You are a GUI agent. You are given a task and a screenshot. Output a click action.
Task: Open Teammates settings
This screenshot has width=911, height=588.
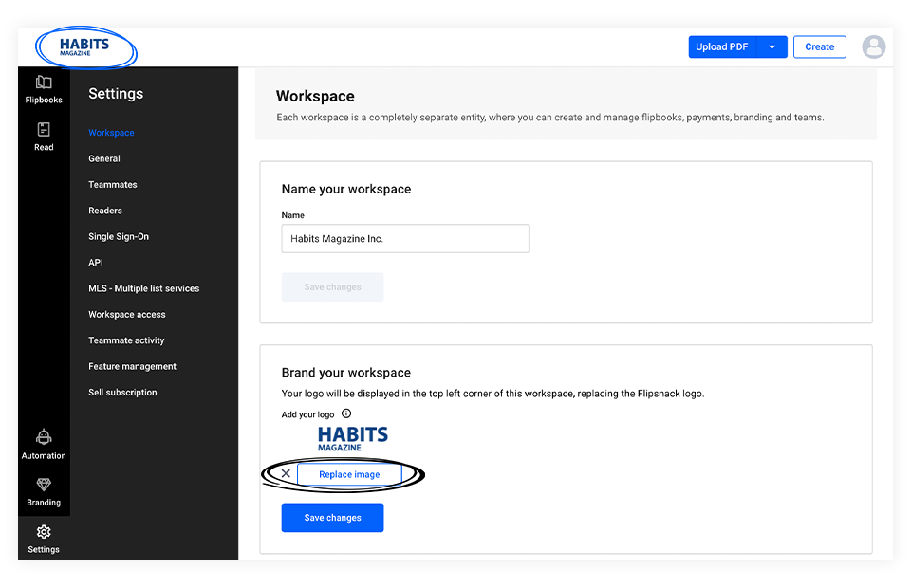113,185
